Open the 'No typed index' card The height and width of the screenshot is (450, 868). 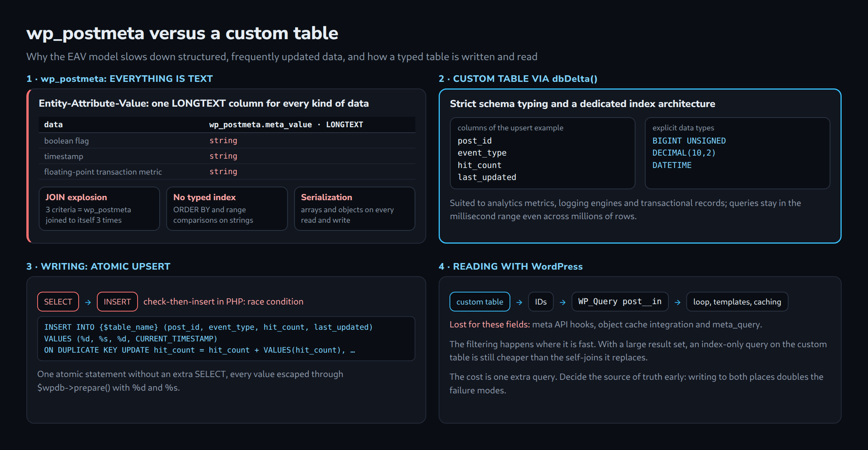point(227,209)
